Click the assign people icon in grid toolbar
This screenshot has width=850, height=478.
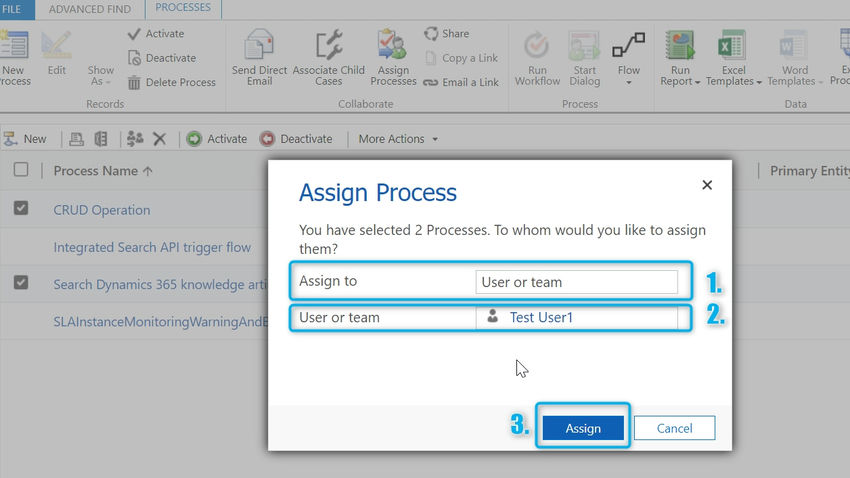(x=135, y=139)
